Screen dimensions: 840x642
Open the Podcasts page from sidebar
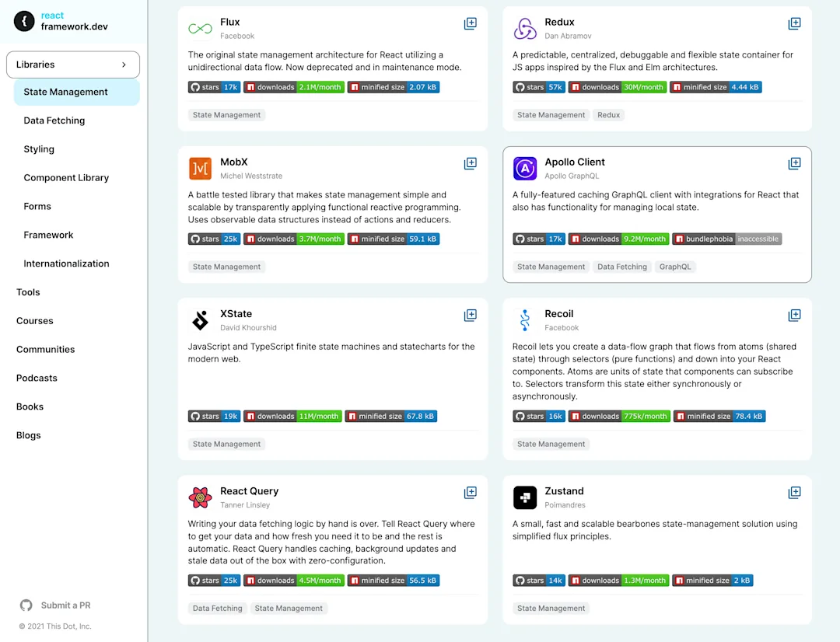pyautogui.click(x=37, y=378)
